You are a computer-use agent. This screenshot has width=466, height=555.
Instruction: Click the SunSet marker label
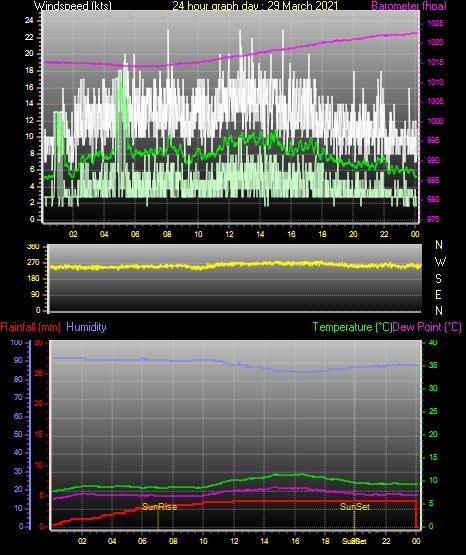click(x=355, y=507)
